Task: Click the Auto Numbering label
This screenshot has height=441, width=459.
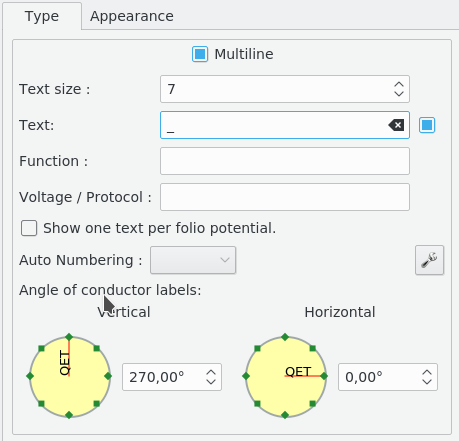Action: 81,260
